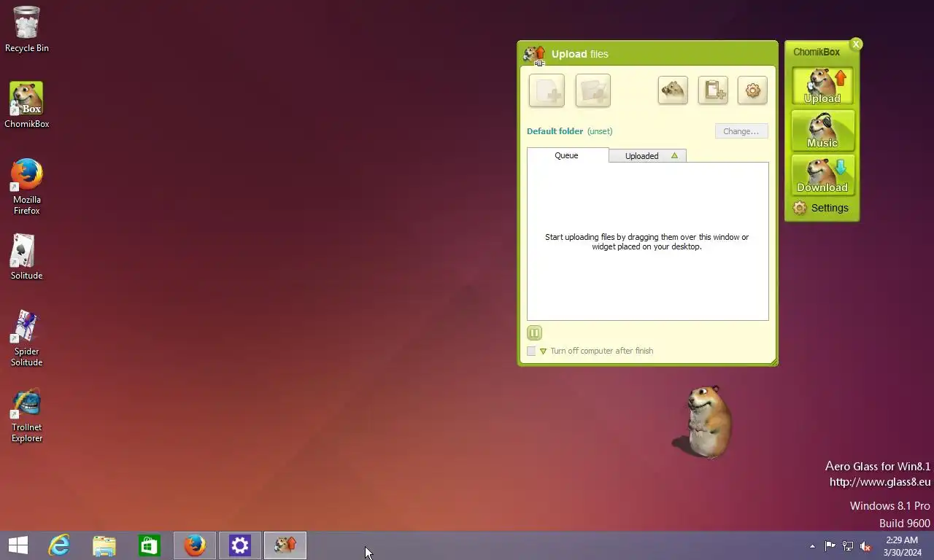Click the Upload files title bar icon
Image resolution: width=934 pixels, height=560 pixels.
535,55
